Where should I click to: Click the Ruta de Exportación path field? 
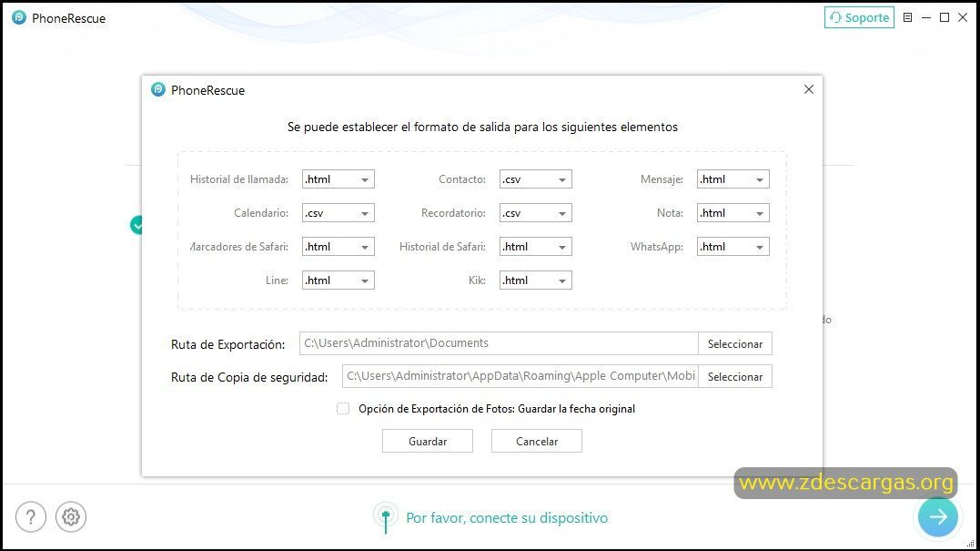click(499, 343)
